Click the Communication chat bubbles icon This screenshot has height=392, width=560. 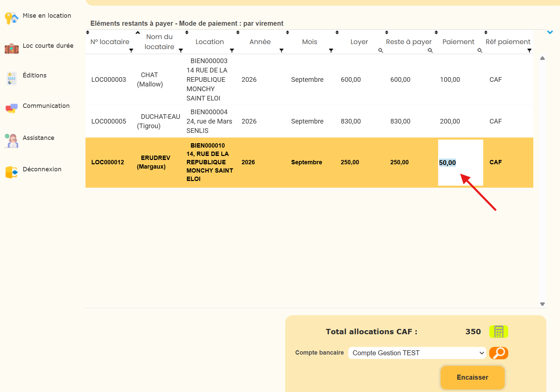(12, 108)
